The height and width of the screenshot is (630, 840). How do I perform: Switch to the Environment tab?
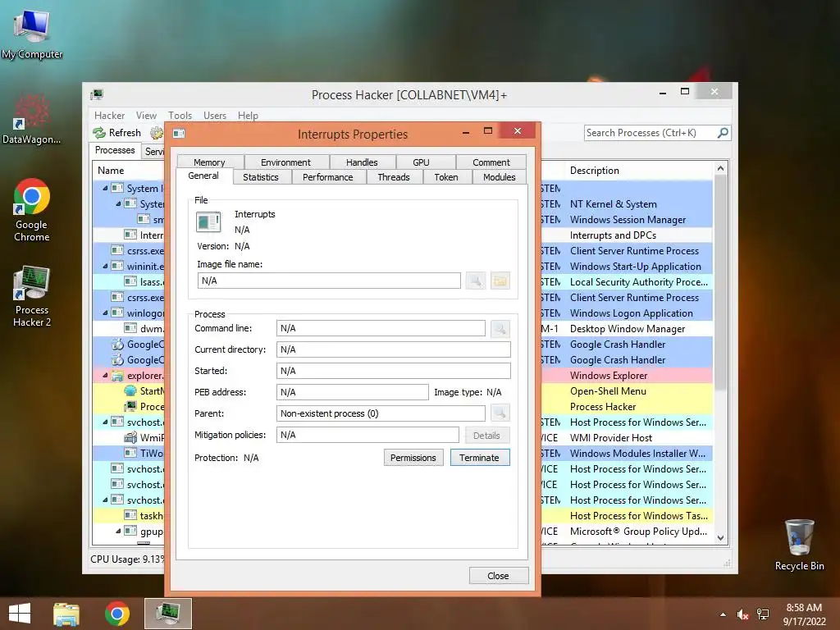pyautogui.click(x=286, y=162)
